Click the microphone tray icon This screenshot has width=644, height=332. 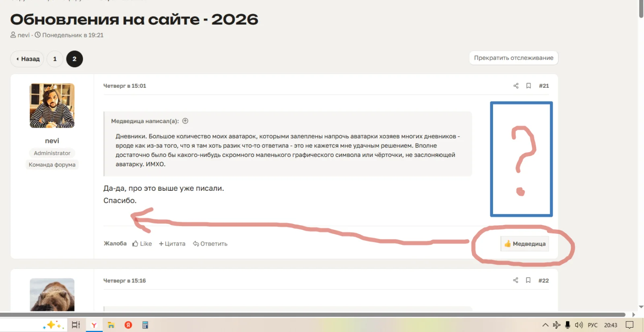(x=568, y=325)
